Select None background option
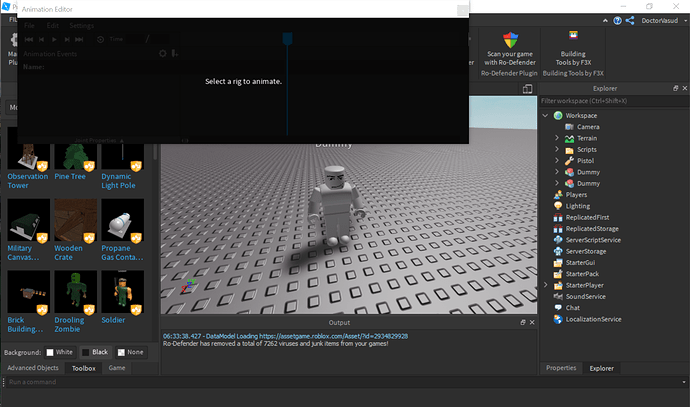The width and height of the screenshot is (690, 407). coord(131,352)
